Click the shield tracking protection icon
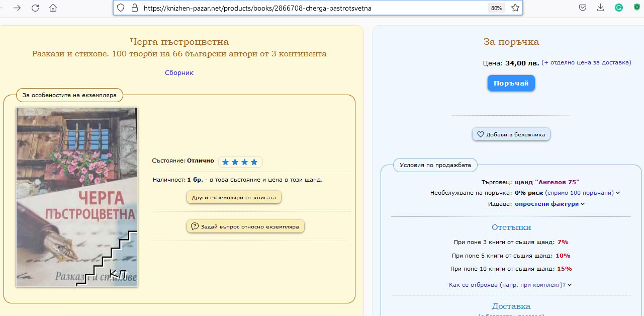This screenshot has width=644, height=316. 121,8
